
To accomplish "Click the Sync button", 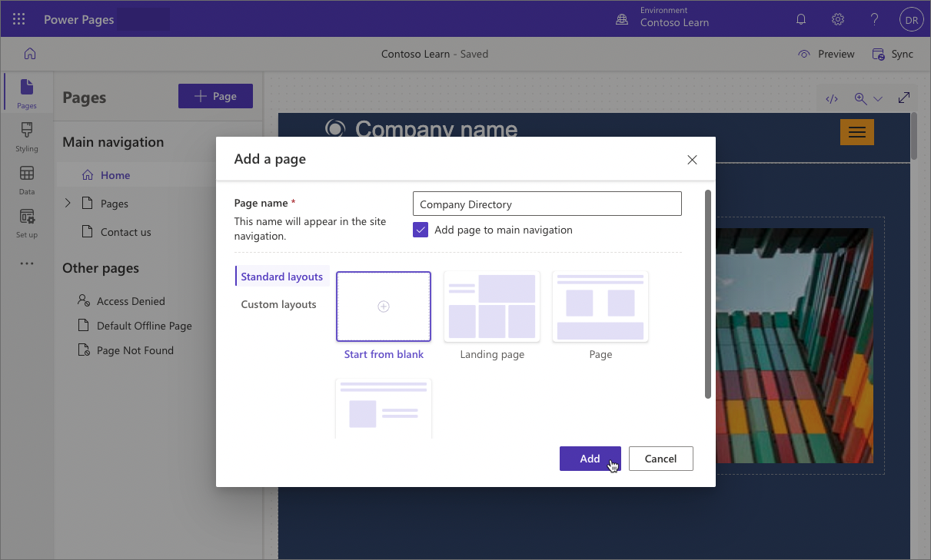I will tap(893, 54).
